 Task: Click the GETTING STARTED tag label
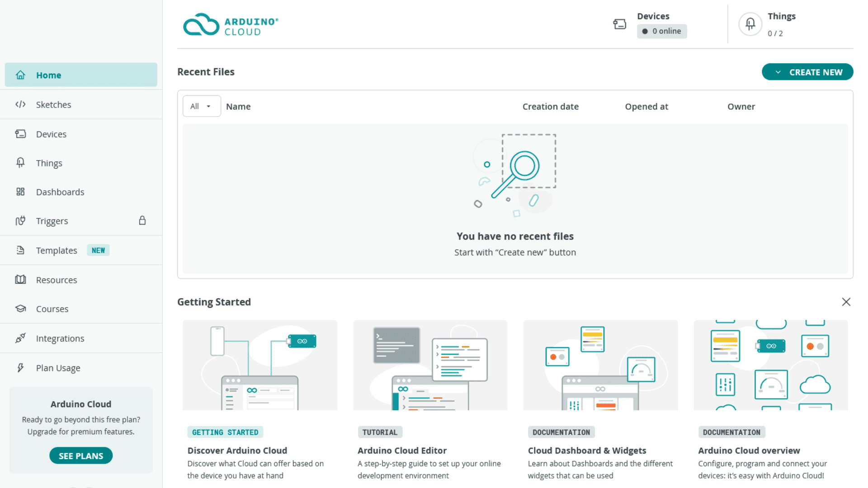click(x=225, y=432)
